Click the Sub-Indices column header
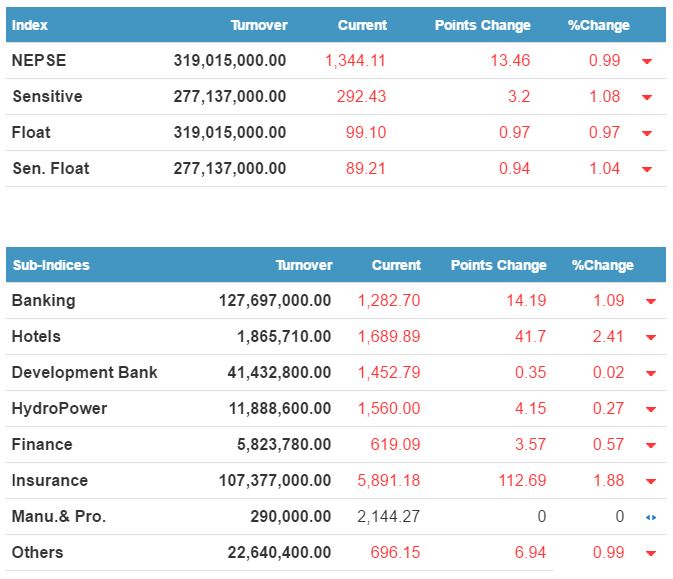 click(50, 265)
